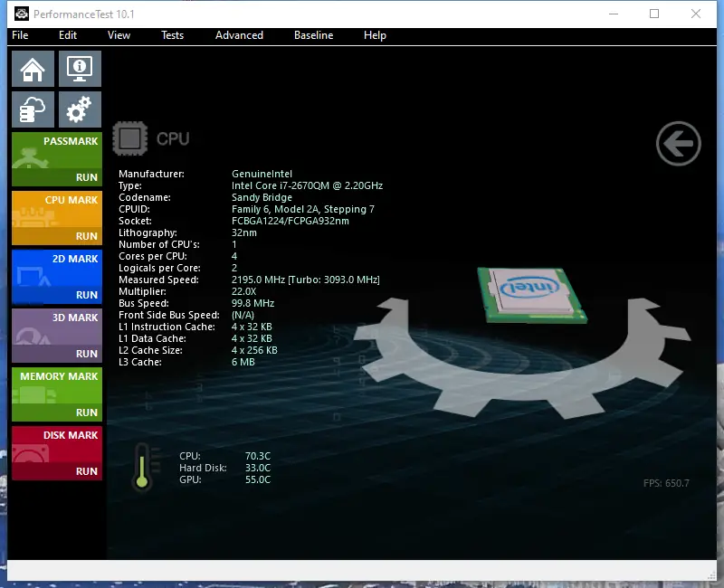Open the settings gears icon
This screenshot has width=724, height=588.
tap(80, 109)
